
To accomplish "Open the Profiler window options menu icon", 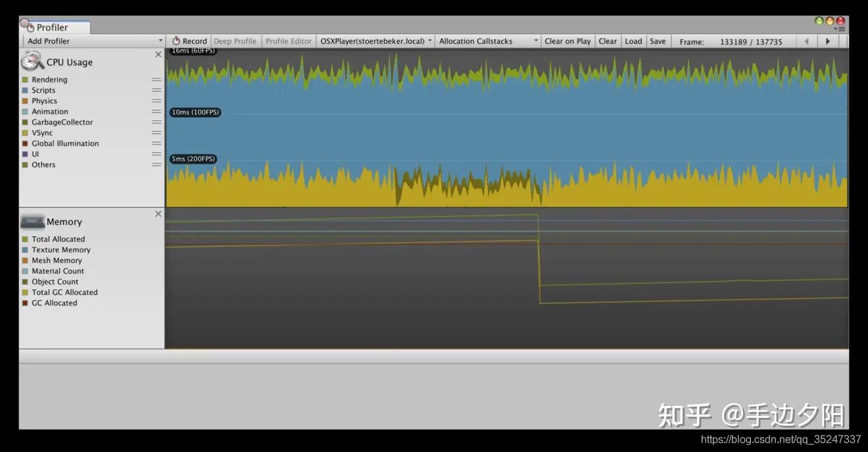I will 840,29.
